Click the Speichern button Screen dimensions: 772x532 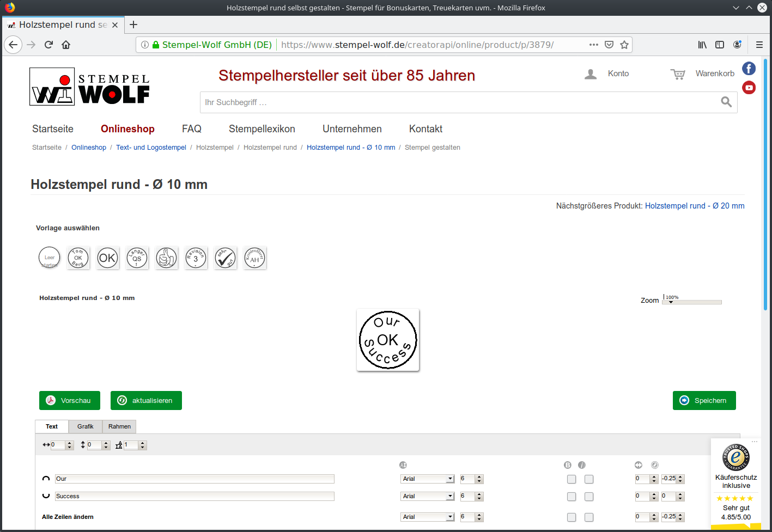click(704, 400)
